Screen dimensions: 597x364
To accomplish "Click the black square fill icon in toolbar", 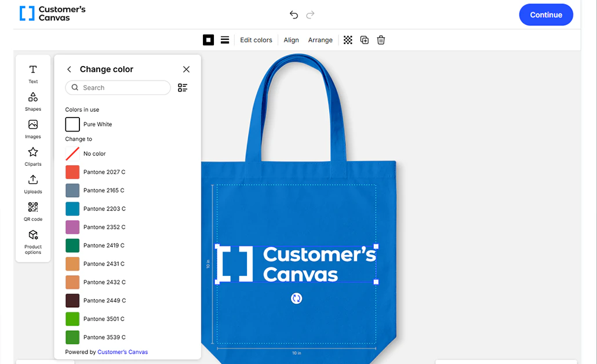I will 208,40.
